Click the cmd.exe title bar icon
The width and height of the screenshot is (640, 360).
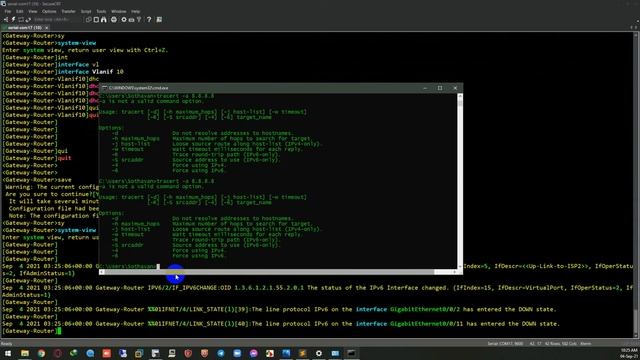[104, 88]
